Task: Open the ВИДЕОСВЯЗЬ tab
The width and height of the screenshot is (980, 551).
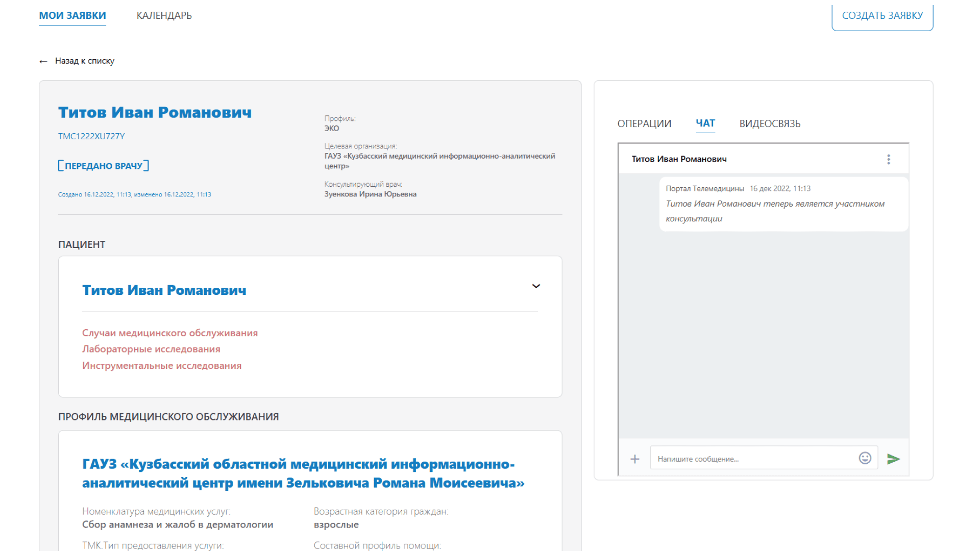Action: pos(770,123)
